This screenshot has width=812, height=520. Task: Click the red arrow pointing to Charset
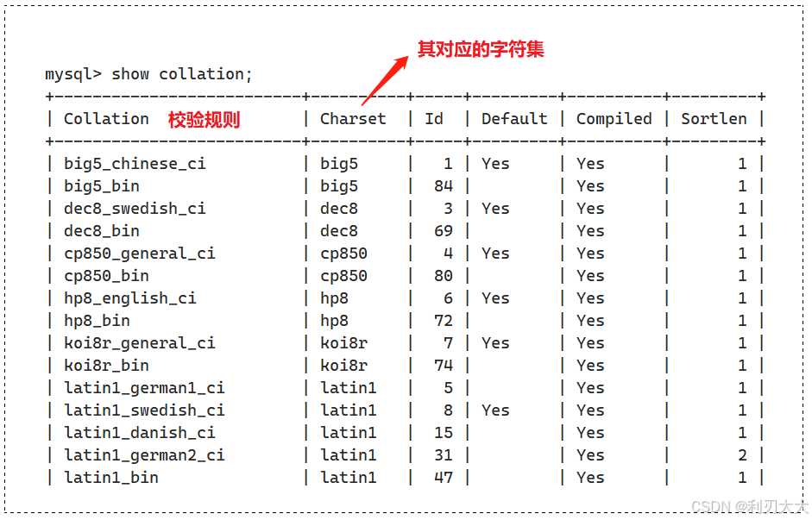coord(385,81)
